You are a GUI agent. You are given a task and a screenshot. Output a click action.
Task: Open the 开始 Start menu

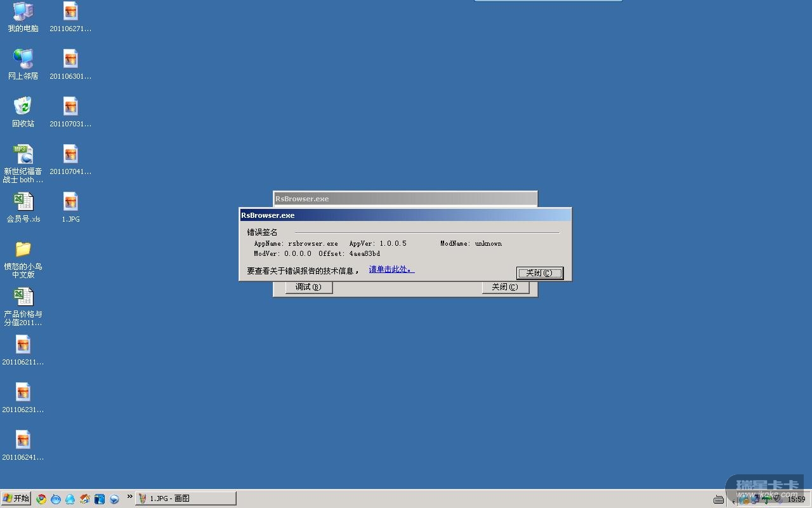[x=16, y=498]
